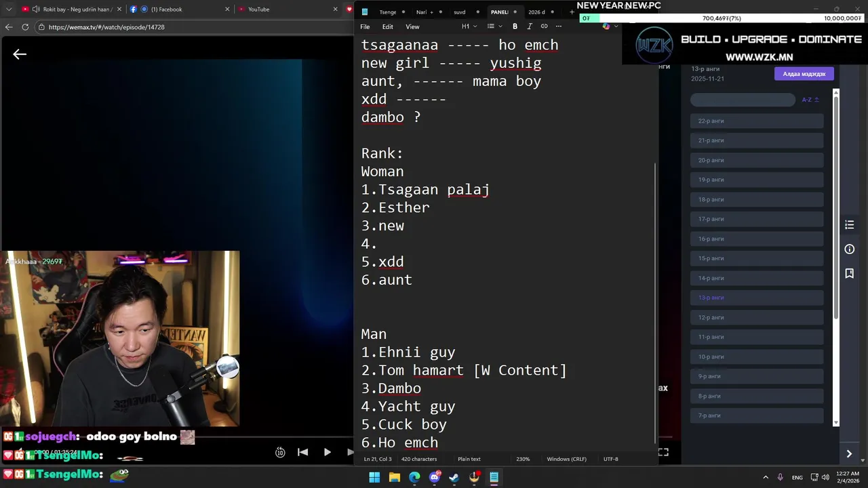Open the zoom level 230% in status bar

(523, 459)
